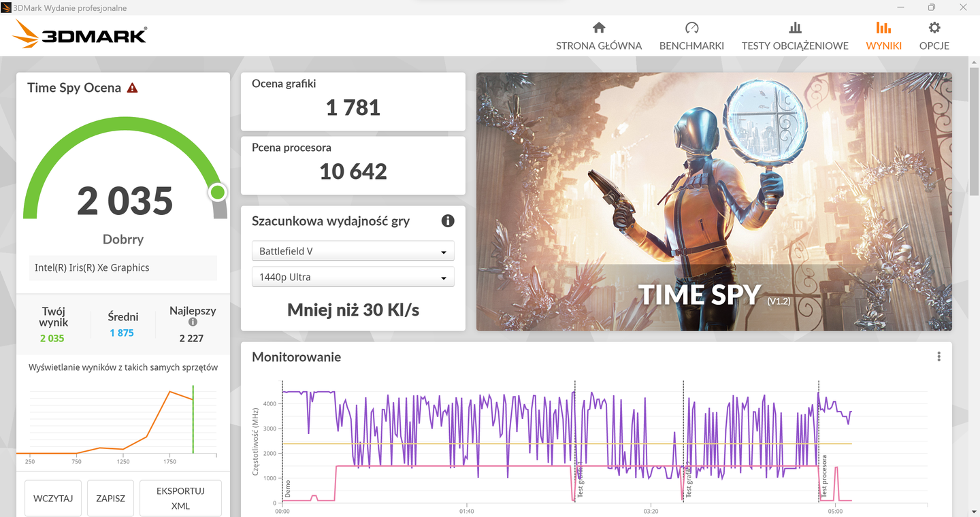Click info icon next to Szacunkowa wydajność gry
Screen dimensions: 980x517
(448, 220)
